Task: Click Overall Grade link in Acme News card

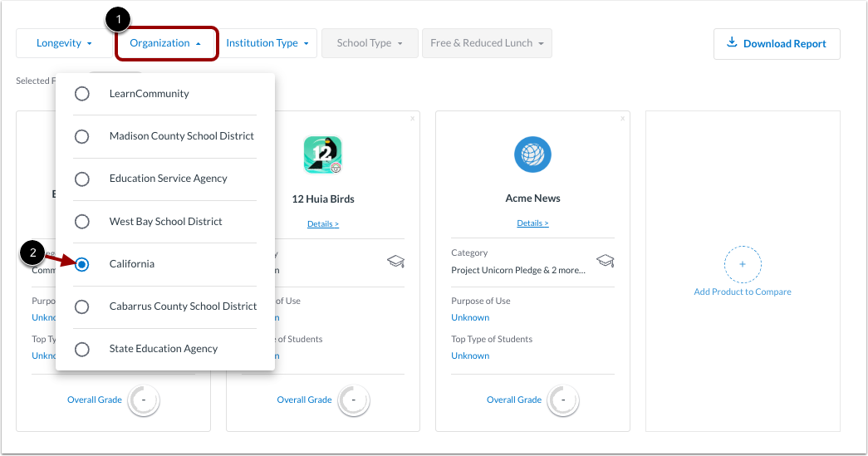Action: [x=513, y=400]
